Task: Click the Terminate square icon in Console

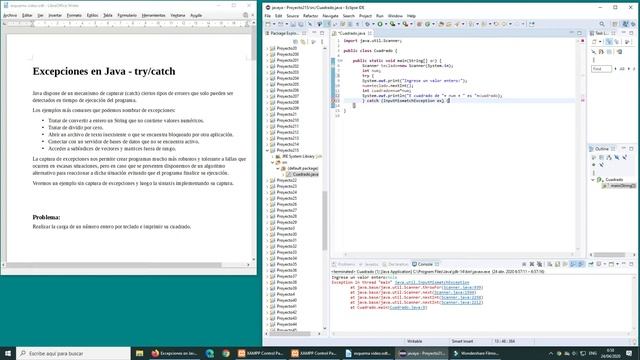Action: click(x=524, y=264)
